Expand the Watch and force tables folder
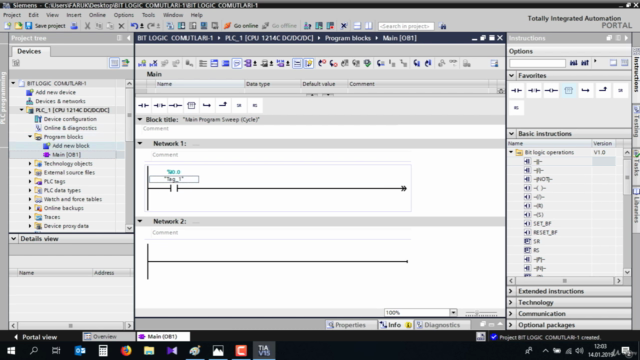The image size is (640, 360). tap(30, 199)
